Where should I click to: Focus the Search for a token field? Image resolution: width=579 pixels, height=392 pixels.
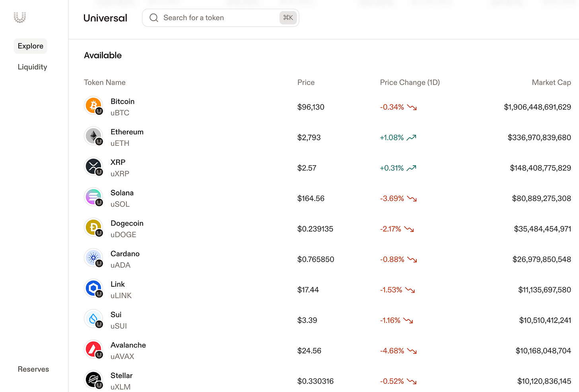pyautogui.click(x=220, y=18)
